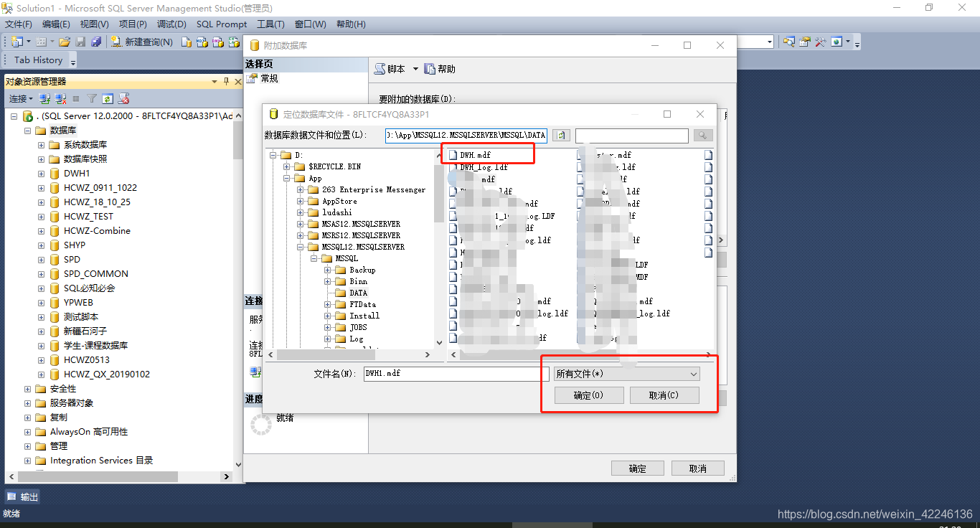This screenshot has width=980, height=528.
Task: Click refresh icon next to file path field
Action: 561,135
